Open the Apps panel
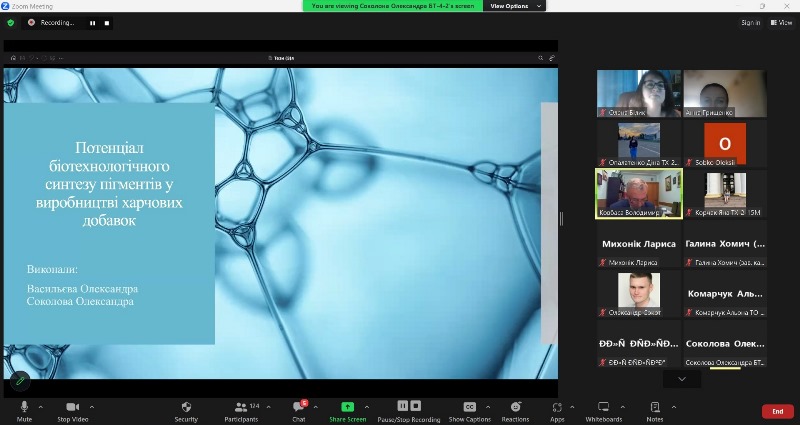This screenshot has width=800, height=425. coord(557,411)
